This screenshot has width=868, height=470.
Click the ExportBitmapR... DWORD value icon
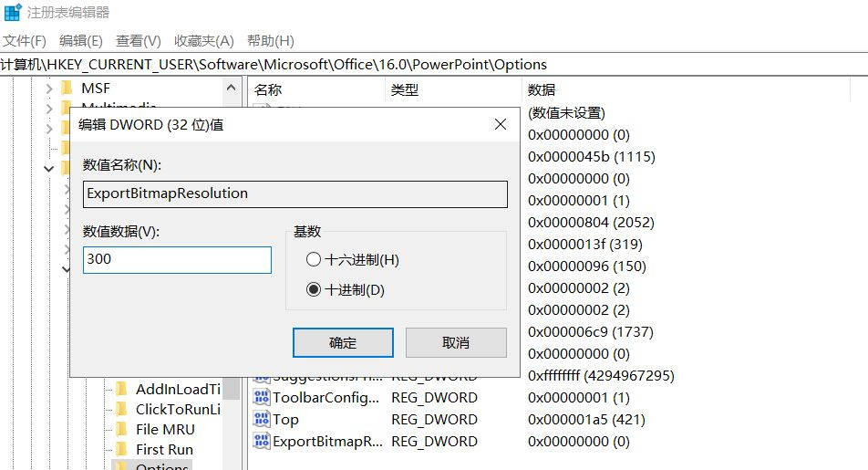262,441
